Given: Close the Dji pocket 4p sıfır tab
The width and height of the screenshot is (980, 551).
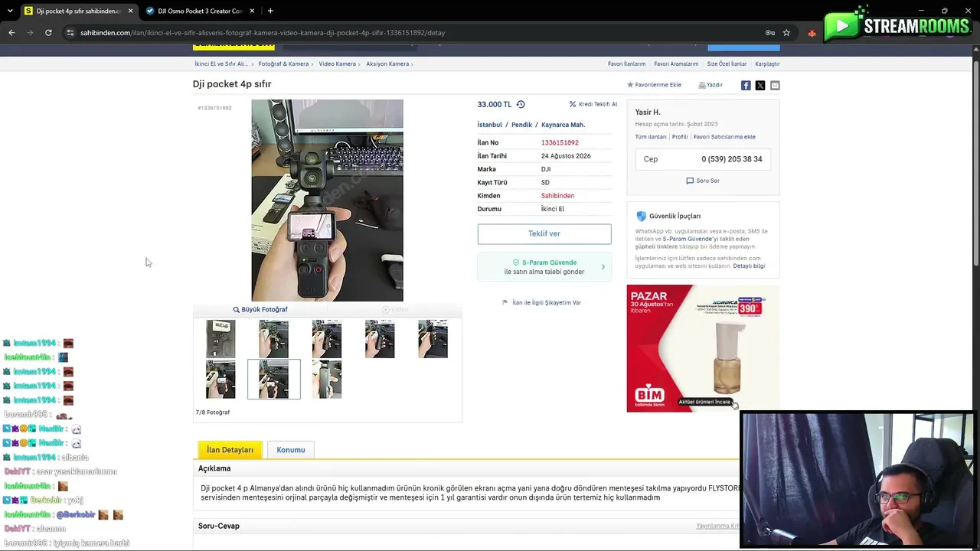Looking at the screenshot, I should [131, 11].
